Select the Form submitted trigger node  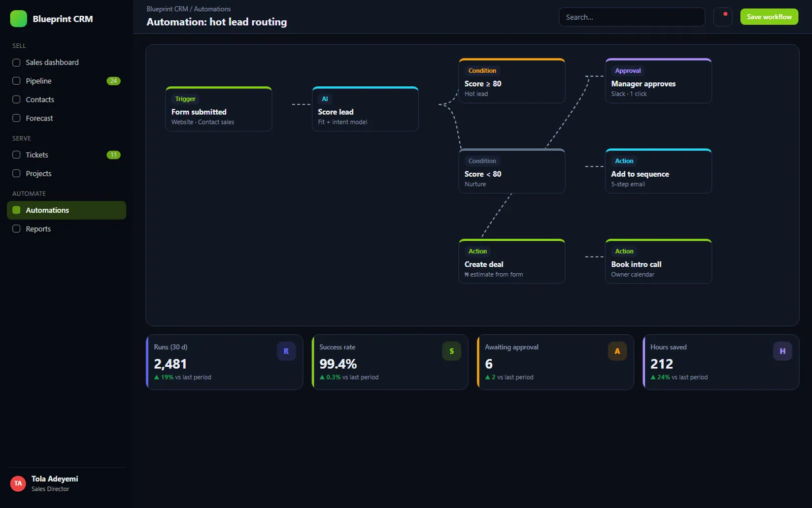tap(219, 109)
